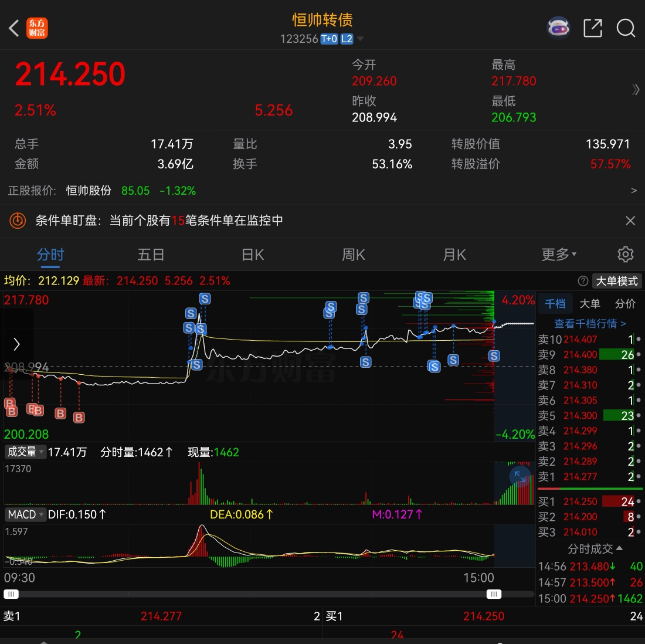Tap the 恒帅转债 title
Viewport: 645px width, 644px height.
[x=322, y=20]
